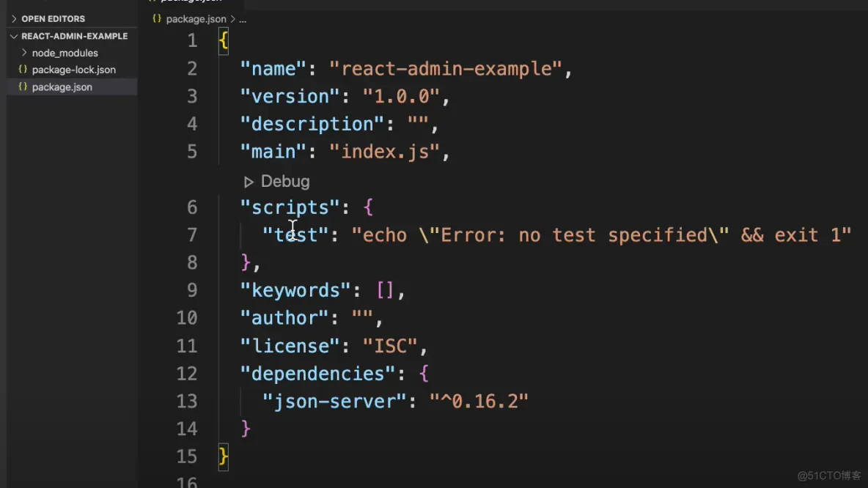Click the "react-admin-example" string value
The height and width of the screenshot is (488, 868).
[445, 69]
